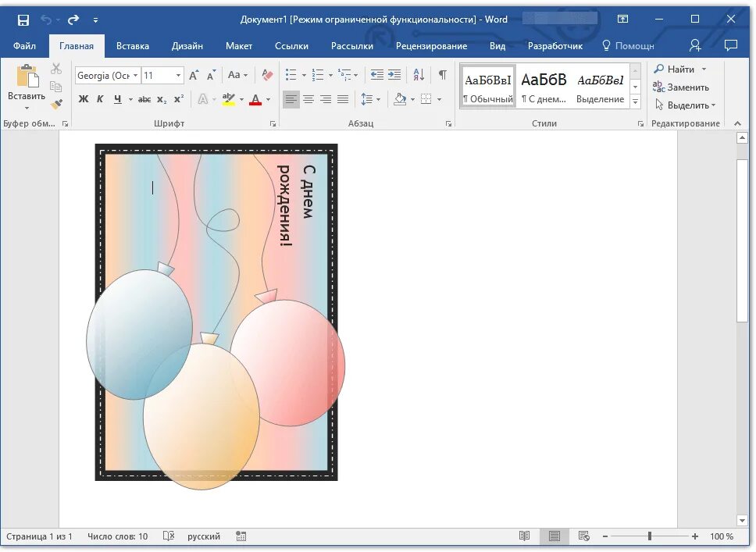Open Read Mode view in status bar
Screen dimensions: 756x552
point(525,536)
